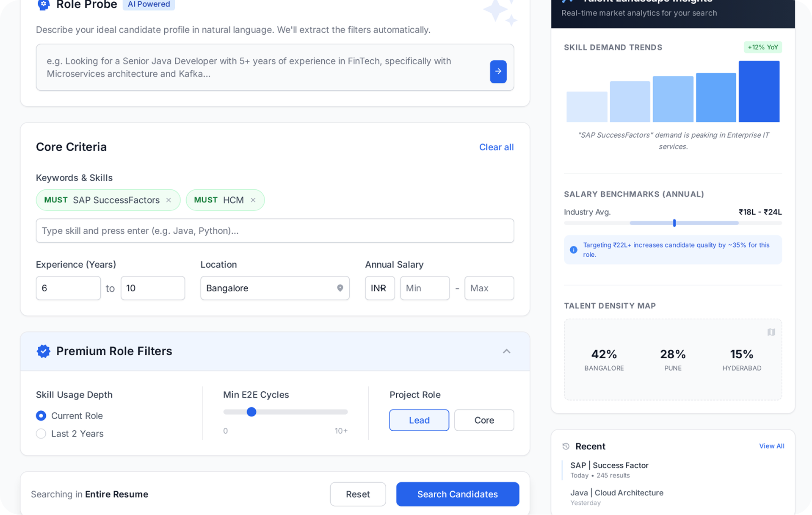This screenshot has height=515, width=812.
Task: Focus the Type skill and press enter field
Action: point(275,231)
